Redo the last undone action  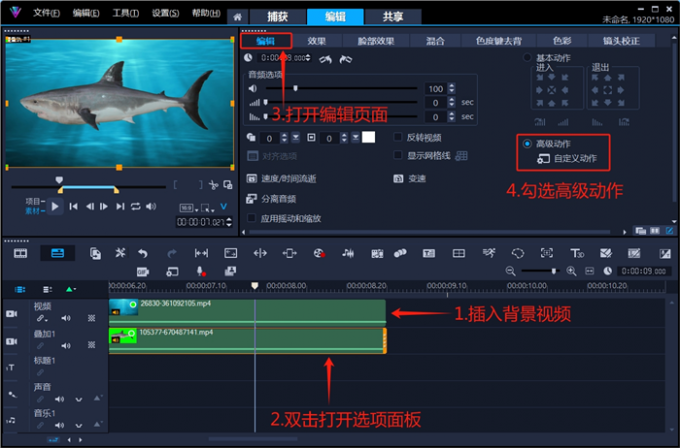pyautogui.click(x=172, y=253)
